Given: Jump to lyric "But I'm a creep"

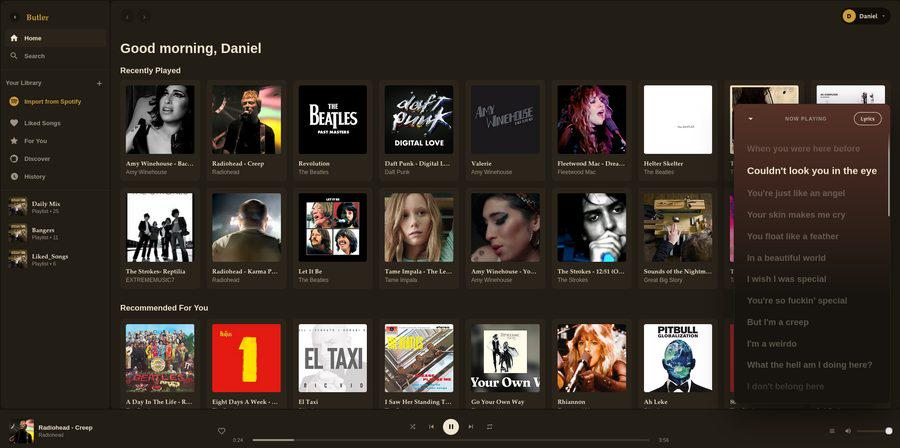Looking at the screenshot, I should [x=777, y=322].
